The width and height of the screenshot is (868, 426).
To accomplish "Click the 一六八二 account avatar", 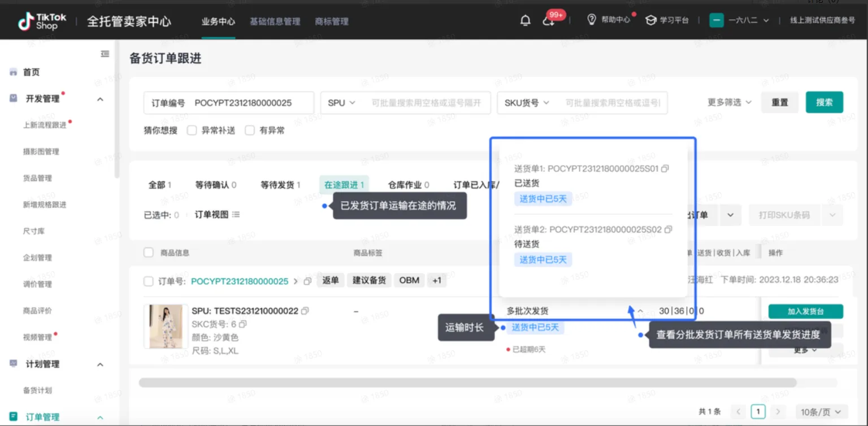I will [717, 20].
